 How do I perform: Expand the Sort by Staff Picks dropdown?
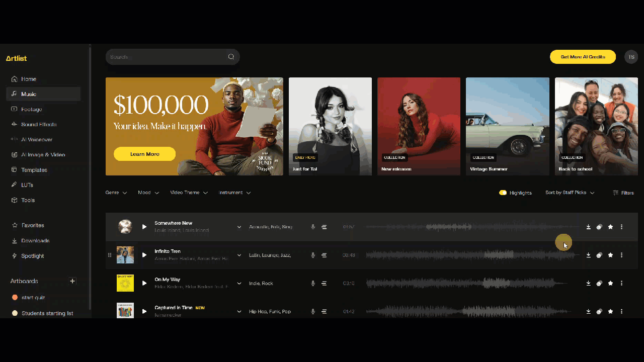pyautogui.click(x=570, y=193)
